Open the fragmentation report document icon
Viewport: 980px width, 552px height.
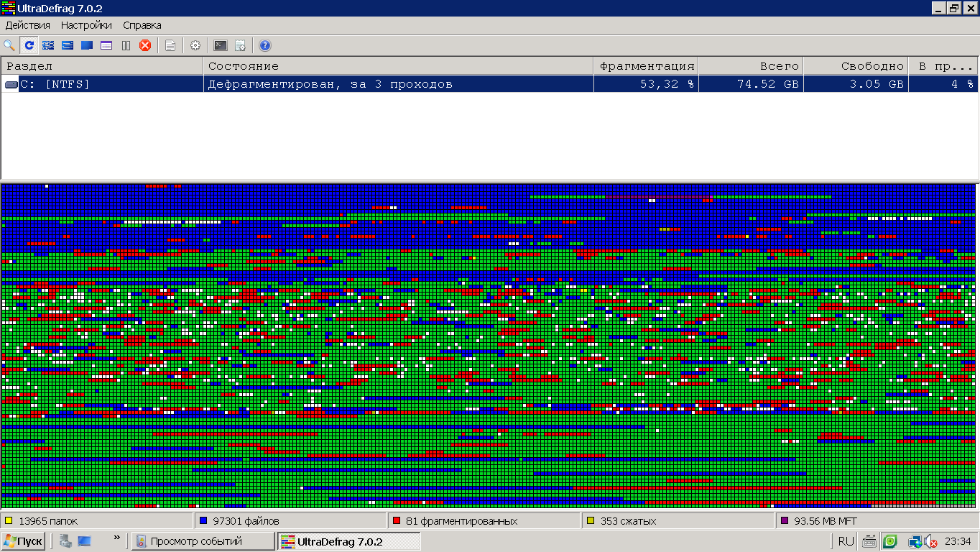tap(170, 45)
